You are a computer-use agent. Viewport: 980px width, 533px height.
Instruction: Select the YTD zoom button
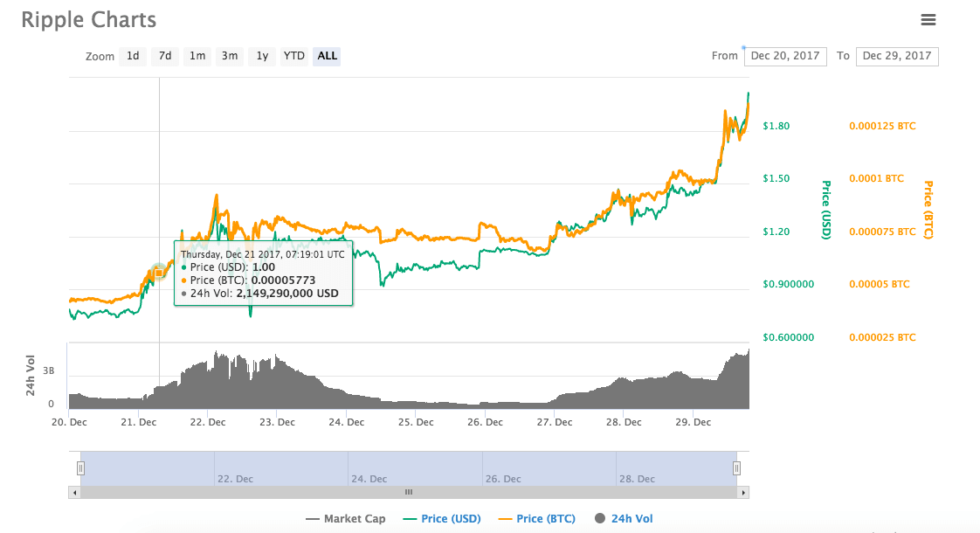[294, 56]
